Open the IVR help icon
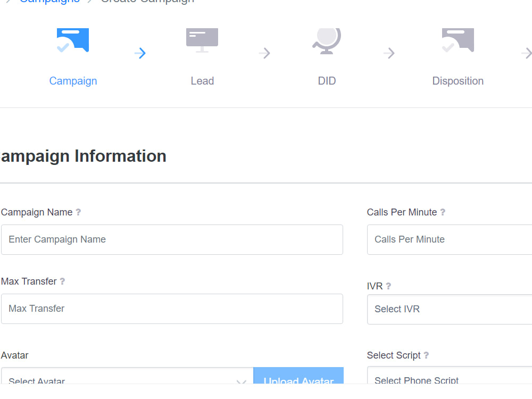This screenshot has height=399, width=532. pos(389,286)
